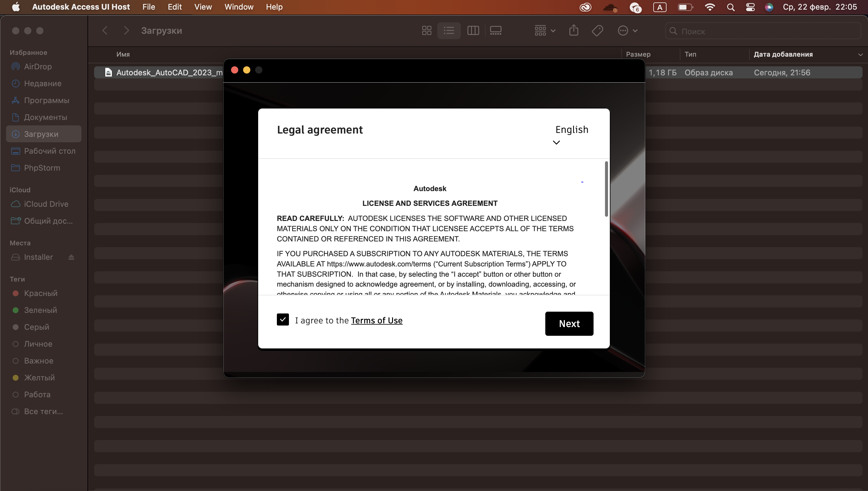The width and height of the screenshot is (868, 491).
Task: Open Control Center in menu bar
Action: [750, 7]
